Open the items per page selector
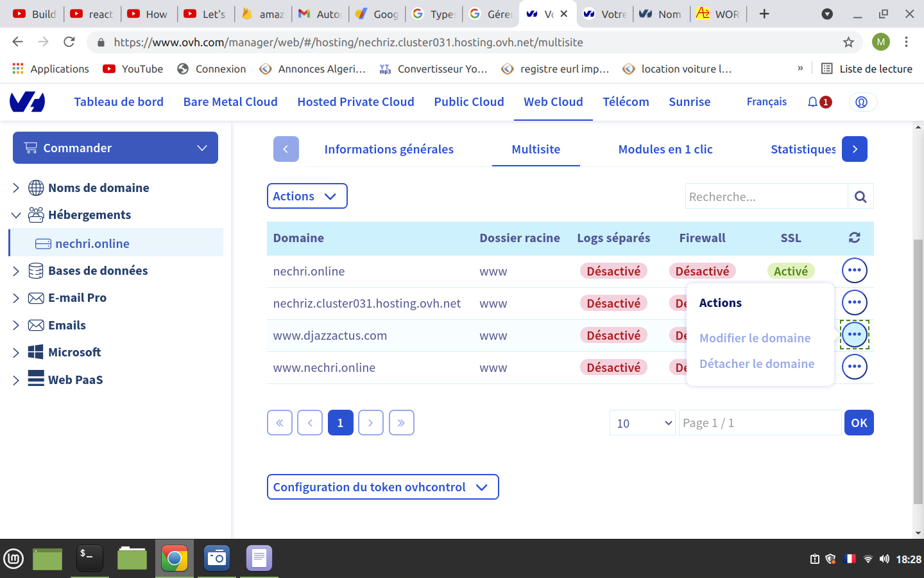The height and width of the screenshot is (578, 924). click(x=642, y=423)
